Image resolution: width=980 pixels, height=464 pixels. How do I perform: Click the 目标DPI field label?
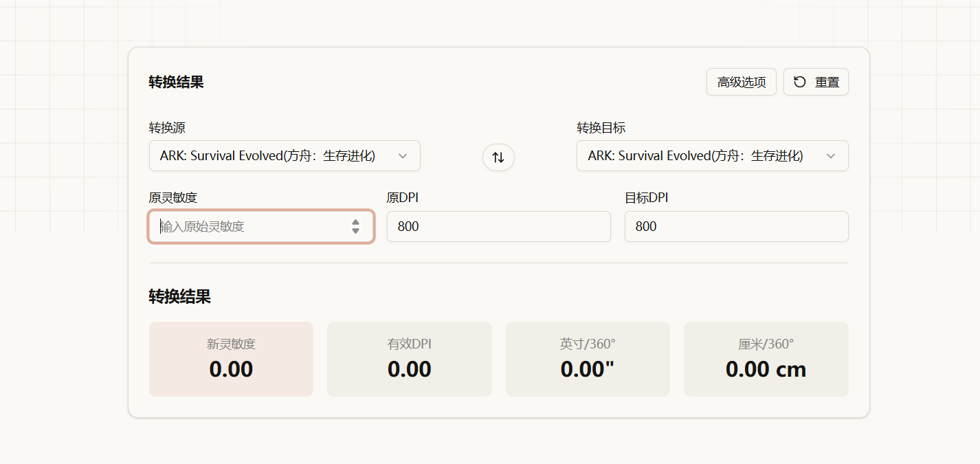646,198
